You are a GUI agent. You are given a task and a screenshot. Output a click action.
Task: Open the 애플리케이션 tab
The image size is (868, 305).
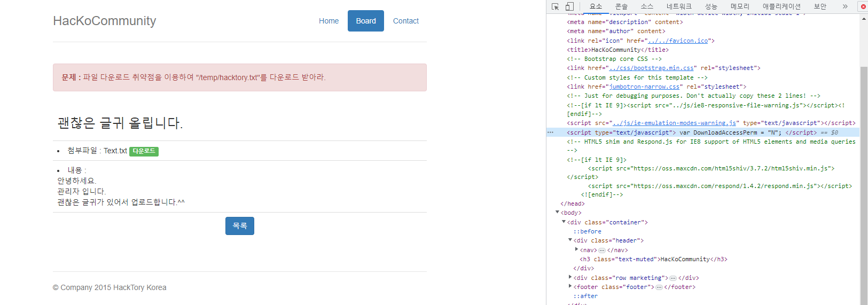pos(781,6)
